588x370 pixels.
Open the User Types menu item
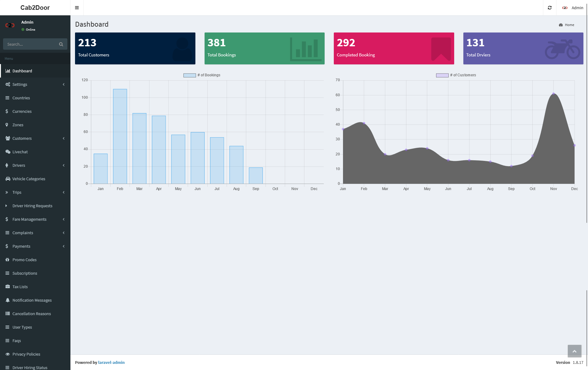35,327
